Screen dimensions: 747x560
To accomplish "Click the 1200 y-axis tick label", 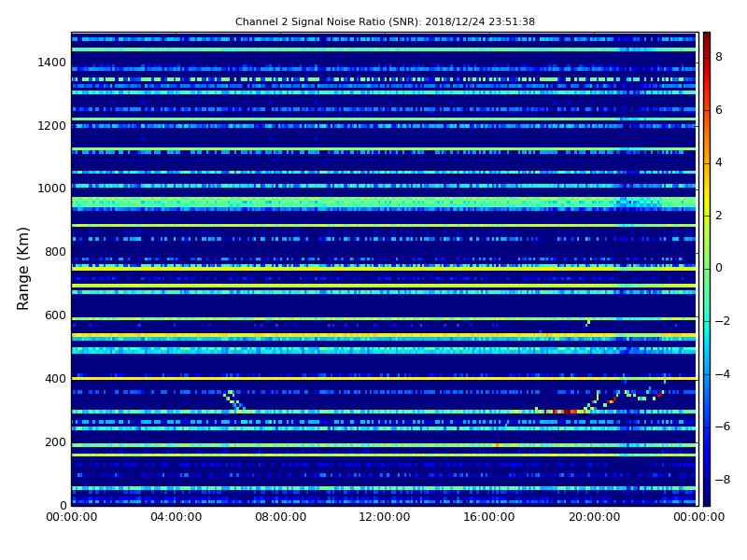I will click(x=51, y=126).
